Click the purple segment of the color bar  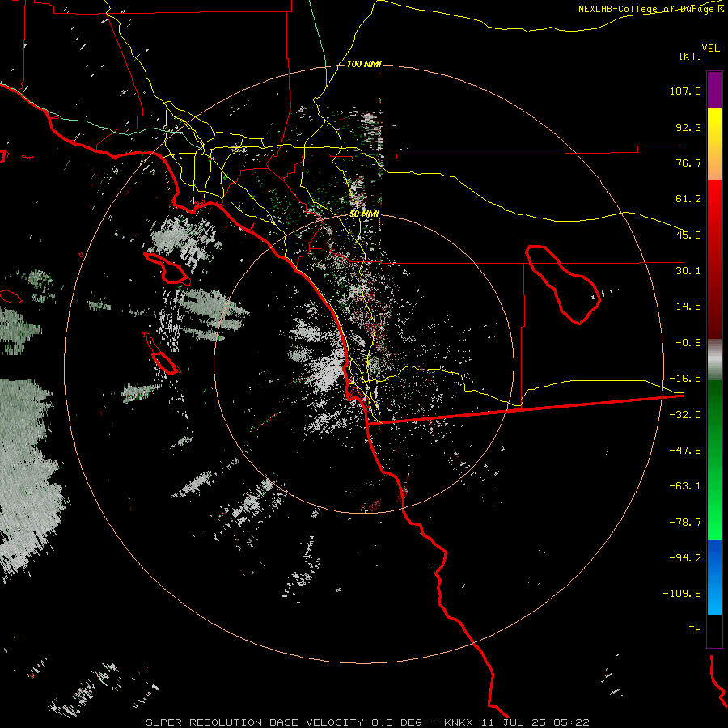coord(714,90)
